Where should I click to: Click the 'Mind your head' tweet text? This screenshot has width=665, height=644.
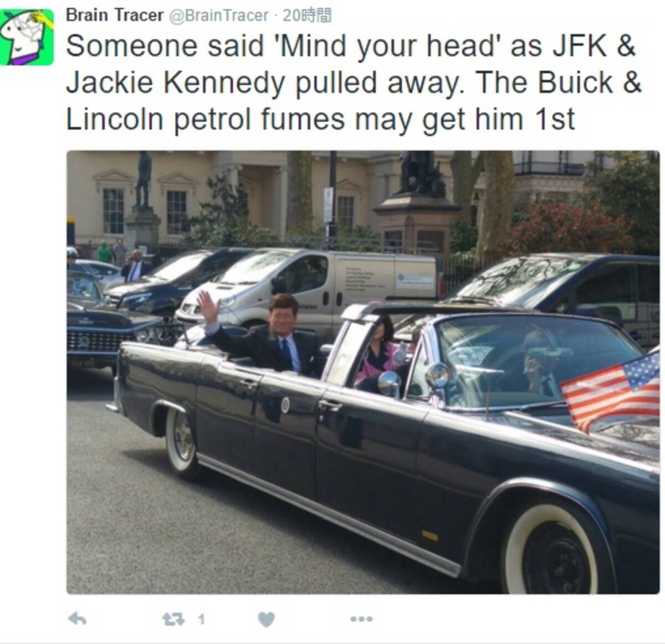point(354,83)
